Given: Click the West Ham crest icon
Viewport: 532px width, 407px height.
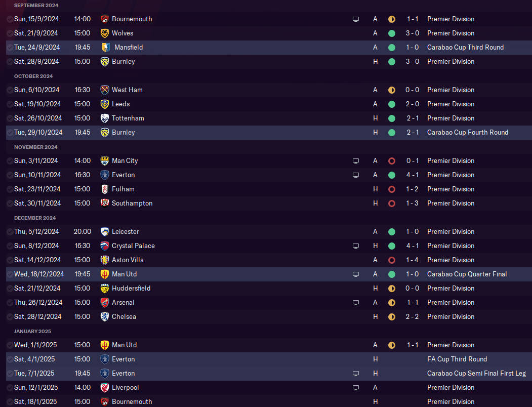Looking at the screenshot, I should [105, 90].
